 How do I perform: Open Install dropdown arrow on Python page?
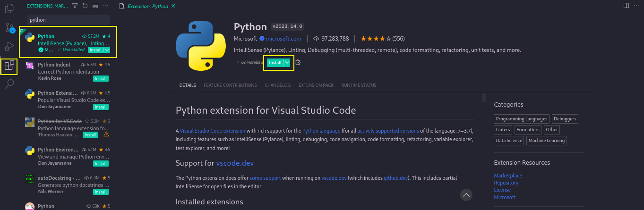(287, 63)
